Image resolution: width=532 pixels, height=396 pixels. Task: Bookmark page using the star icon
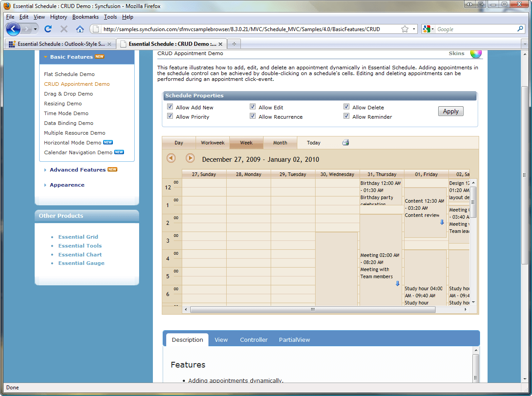tap(404, 29)
